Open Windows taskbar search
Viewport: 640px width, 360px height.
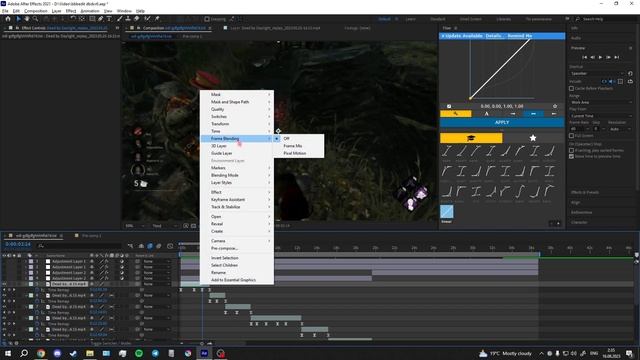tap(24, 353)
